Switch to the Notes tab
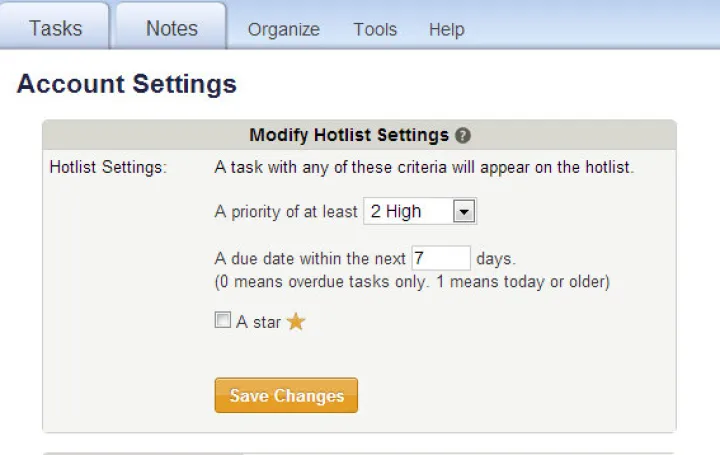720x455 pixels. click(x=171, y=26)
